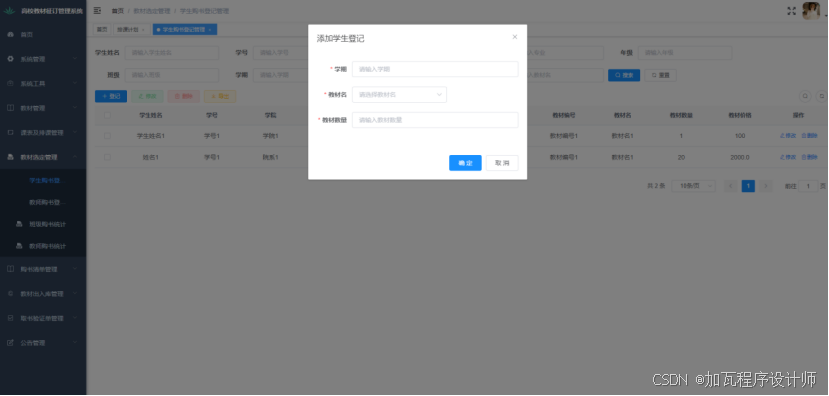Click the round search toggle icon above the table
Screen dimensions: 829x396
pyautogui.click(x=805, y=96)
